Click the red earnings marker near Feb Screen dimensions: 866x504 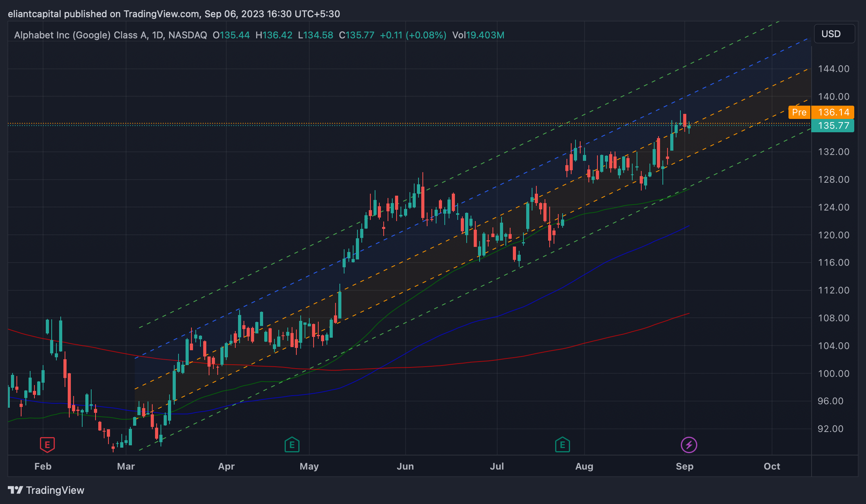click(x=47, y=445)
